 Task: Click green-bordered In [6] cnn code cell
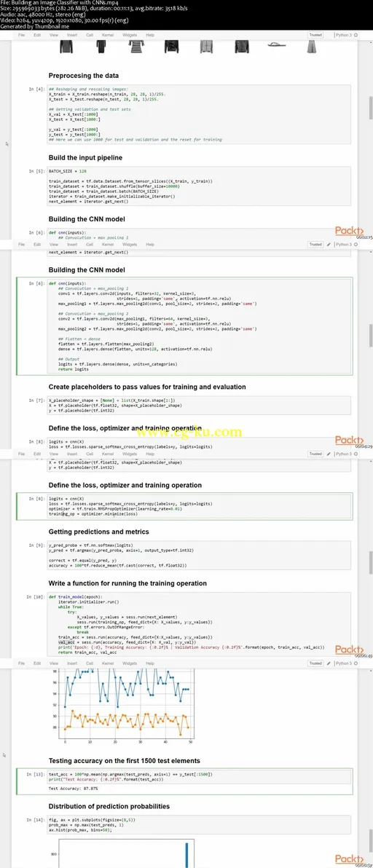[185, 327]
